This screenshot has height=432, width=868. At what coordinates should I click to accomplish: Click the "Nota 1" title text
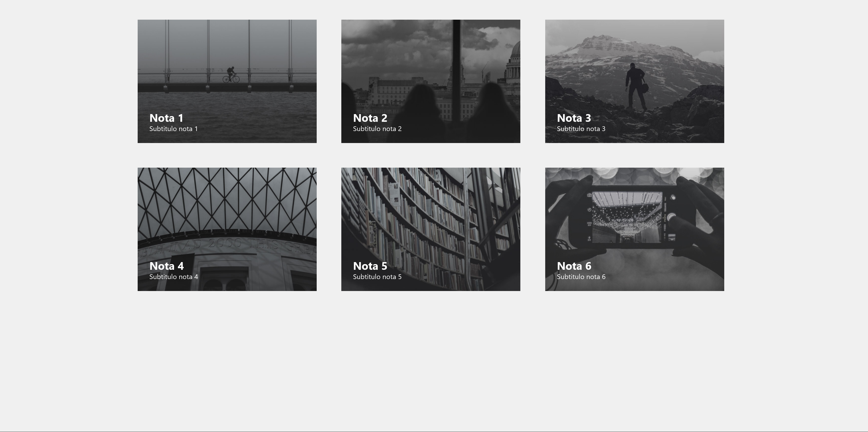tap(166, 118)
